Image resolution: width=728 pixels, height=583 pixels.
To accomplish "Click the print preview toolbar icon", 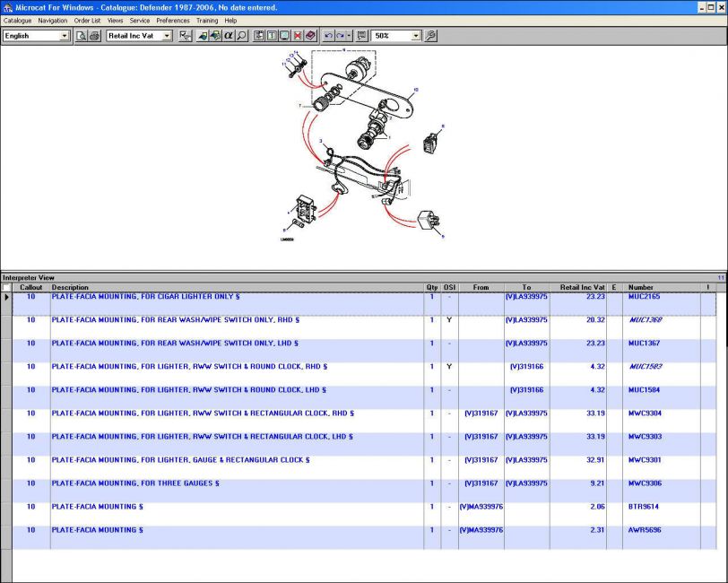I will click(x=82, y=36).
